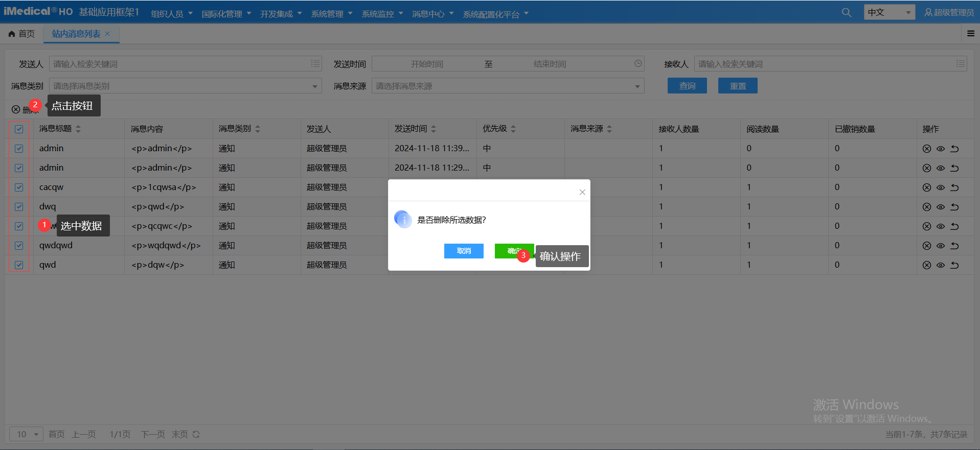Click revoke icon for dwq row
The image size is (980, 450).
[954, 207]
